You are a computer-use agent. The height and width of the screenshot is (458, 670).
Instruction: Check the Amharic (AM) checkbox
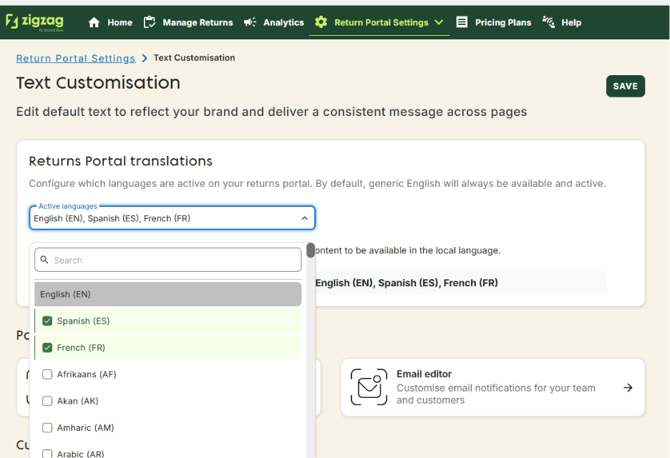pos(47,428)
